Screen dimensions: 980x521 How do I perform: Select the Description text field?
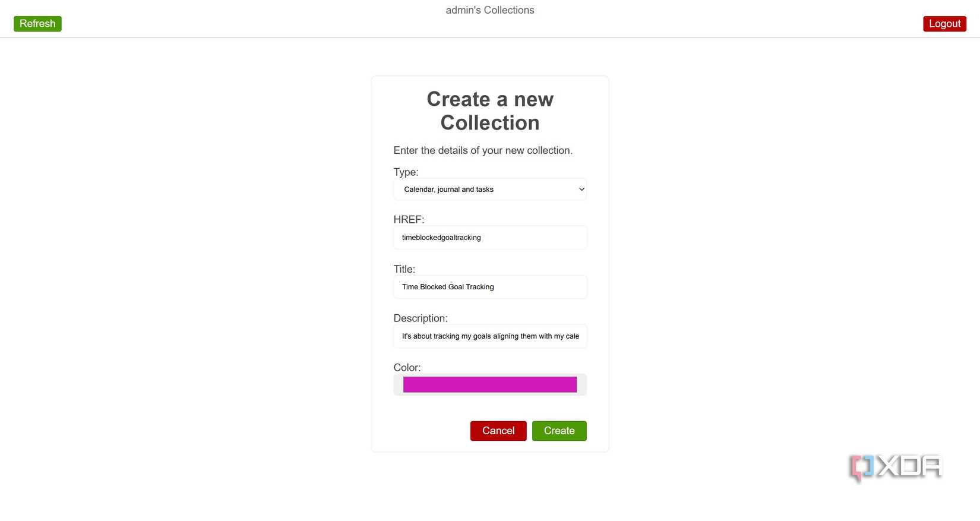[490, 336]
